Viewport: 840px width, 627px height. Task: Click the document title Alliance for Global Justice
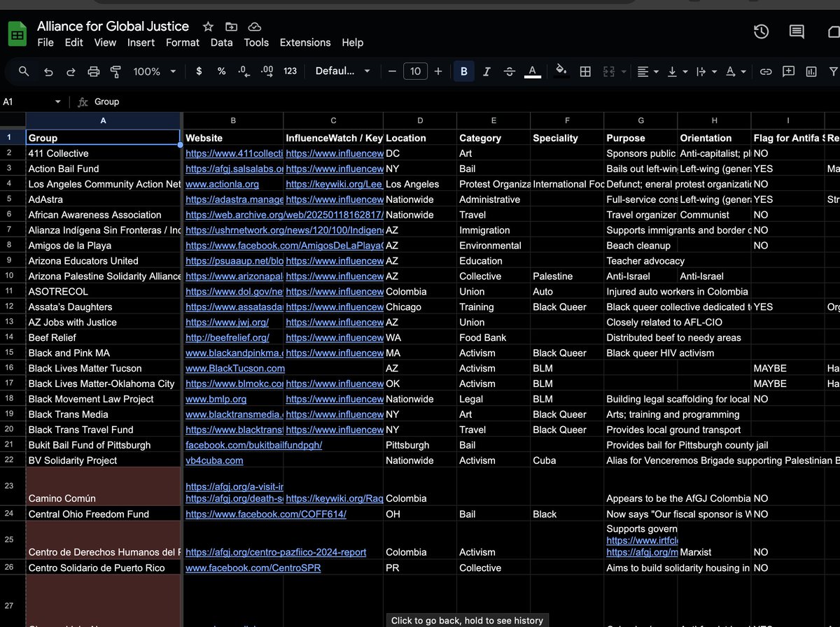(113, 27)
